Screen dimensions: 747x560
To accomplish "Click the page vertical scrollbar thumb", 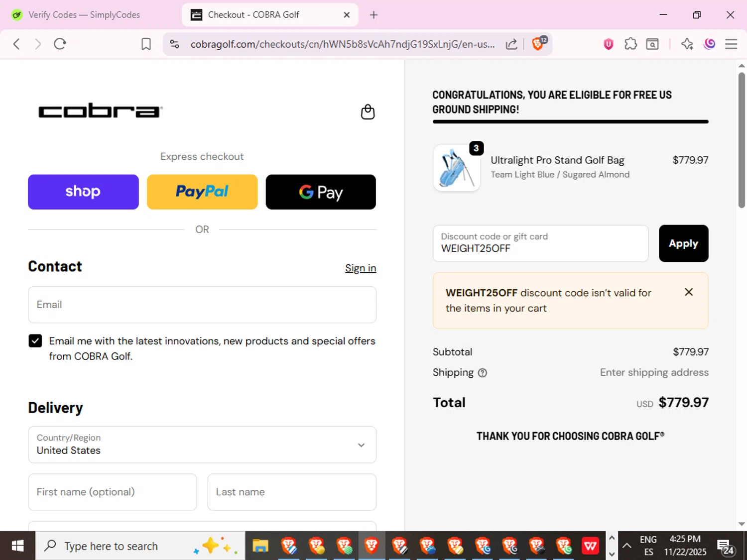I will click(742, 140).
